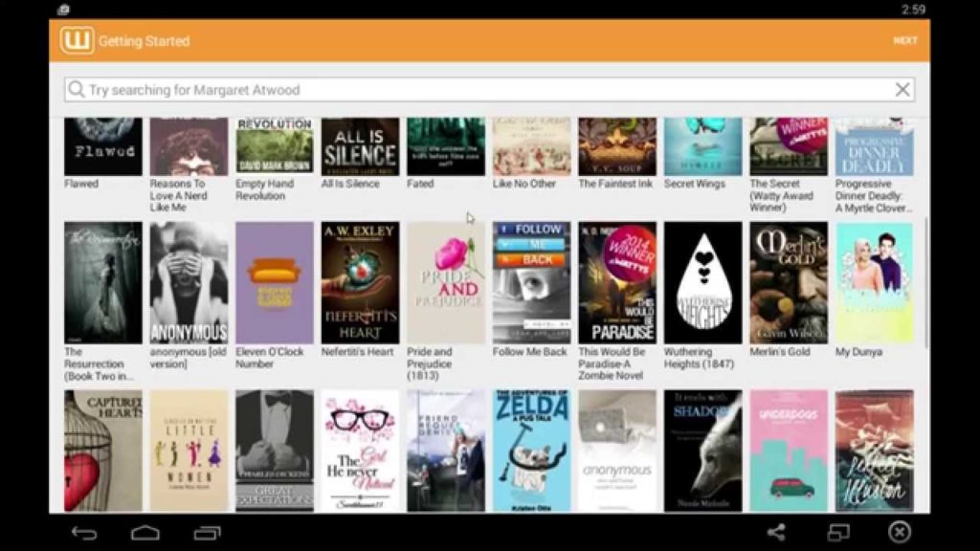The image size is (980, 551).
Task: Select The Faintest Ink cover
Action: 617,146
